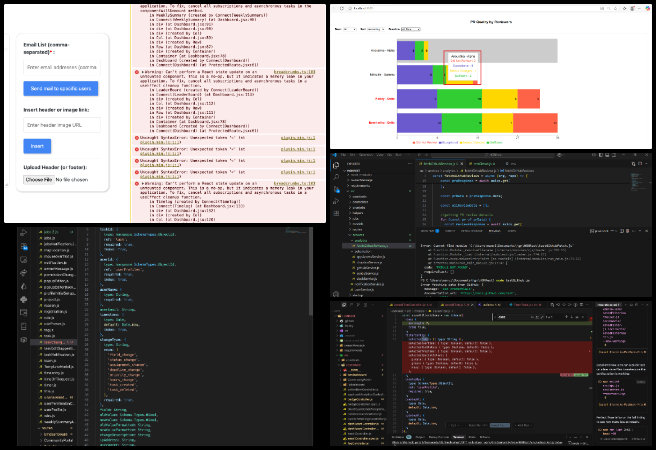Click Send mail to specific users button
Image resolution: width=656 pixels, height=450 pixels.
[x=61, y=89]
